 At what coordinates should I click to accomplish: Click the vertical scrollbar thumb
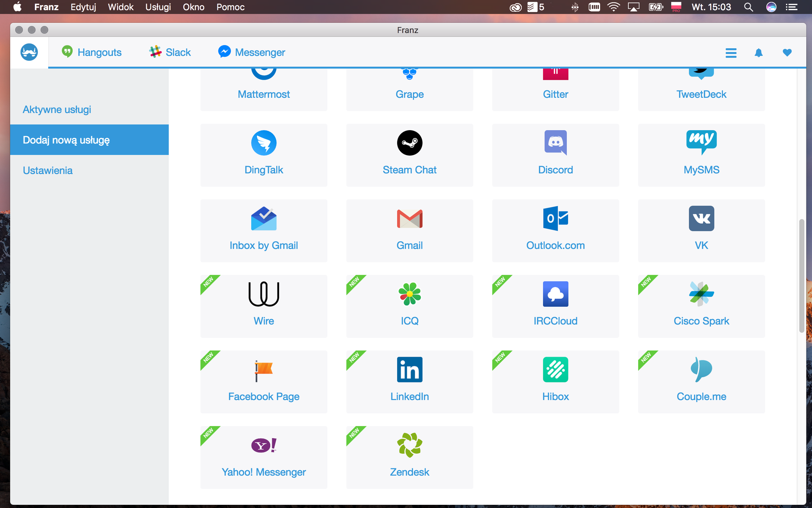801,276
